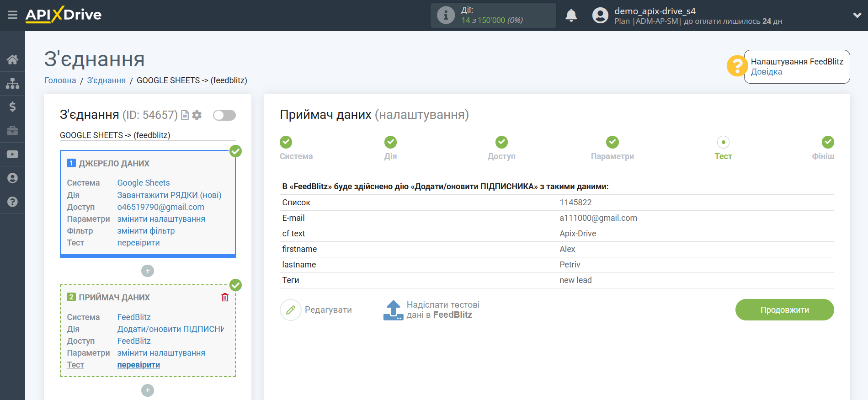This screenshot has width=868, height=400.
Task: Click the Редагувати pencil icon
Action: click(291, 310)
